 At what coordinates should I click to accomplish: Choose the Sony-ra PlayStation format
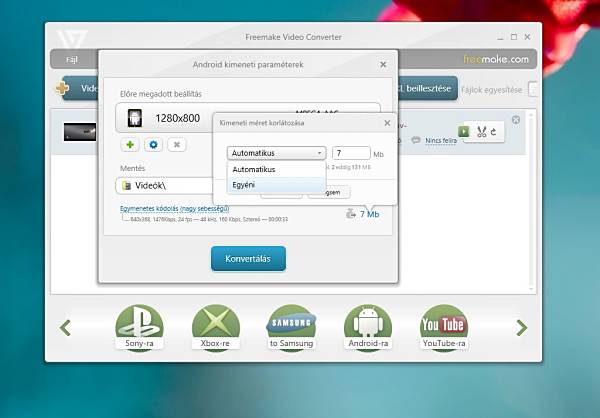pos(139,328)
